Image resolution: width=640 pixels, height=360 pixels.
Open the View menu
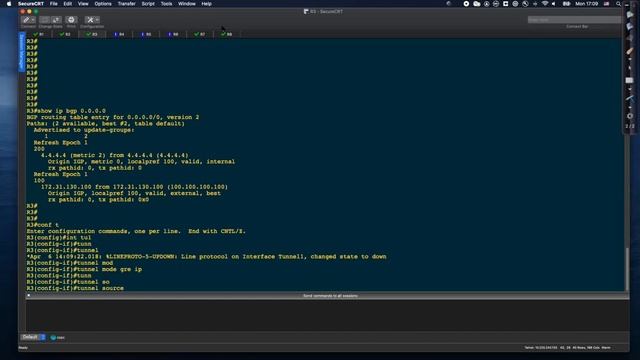tap(83, 4)
